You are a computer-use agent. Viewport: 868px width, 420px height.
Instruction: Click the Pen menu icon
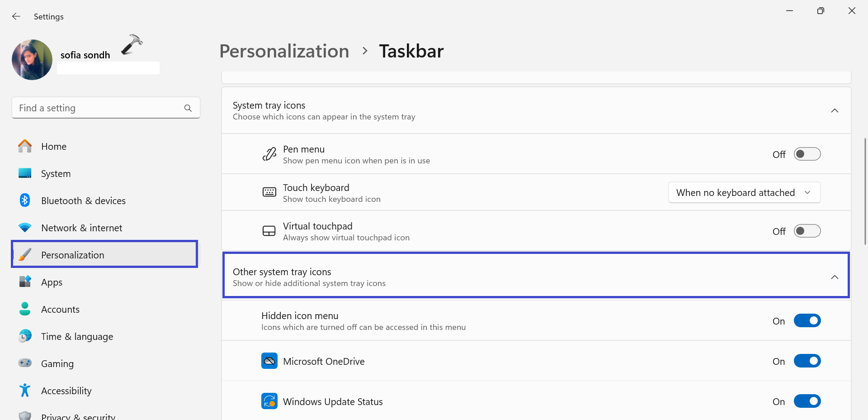pos(269,154)
